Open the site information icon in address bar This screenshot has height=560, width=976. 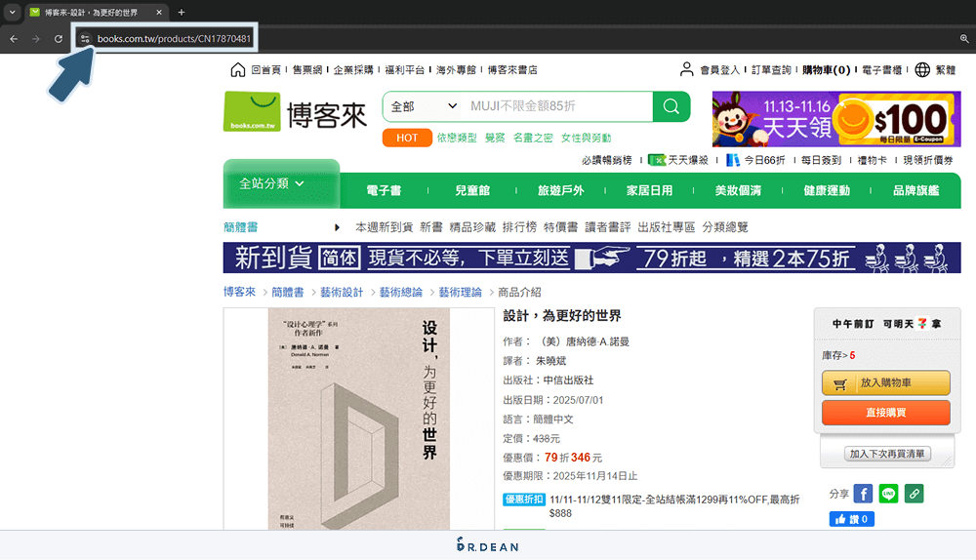(x=85, y=39)
